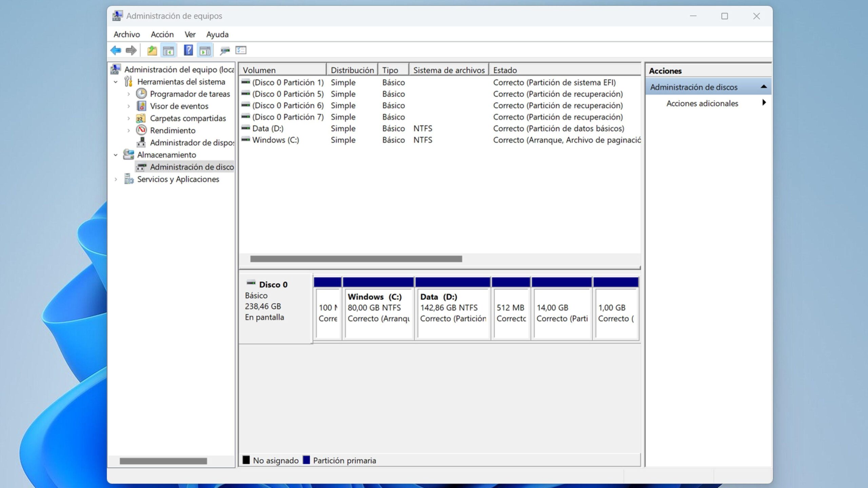Viewport: 868px width, 488px height.
Task: Select the Carpetas compartidas icon
Action: click(141, 118)
